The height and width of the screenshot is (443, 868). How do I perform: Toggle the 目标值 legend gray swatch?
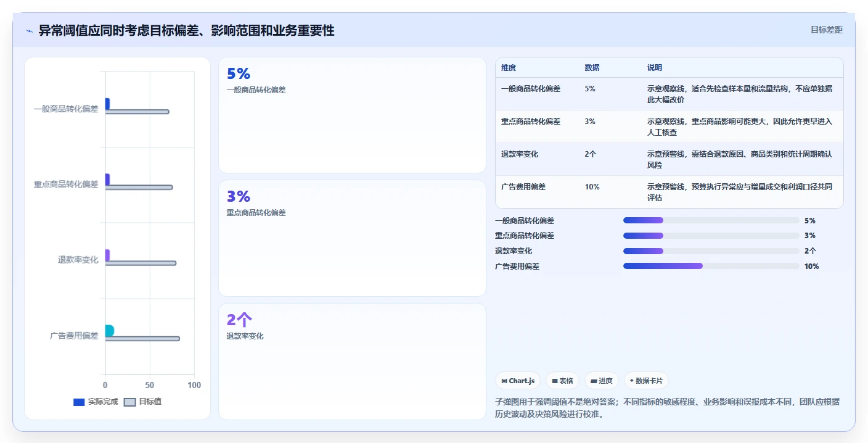pos(129,402)
